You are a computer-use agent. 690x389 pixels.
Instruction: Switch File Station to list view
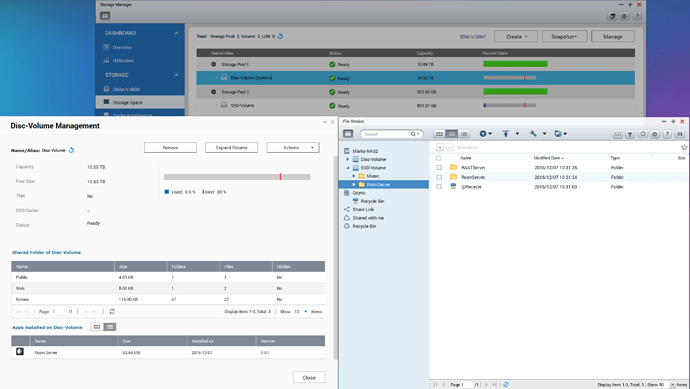point(451,134)
